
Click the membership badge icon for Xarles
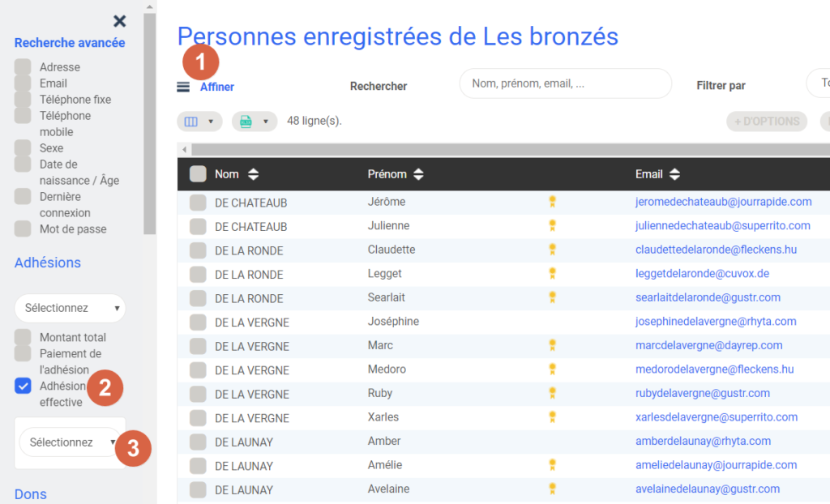552,416
